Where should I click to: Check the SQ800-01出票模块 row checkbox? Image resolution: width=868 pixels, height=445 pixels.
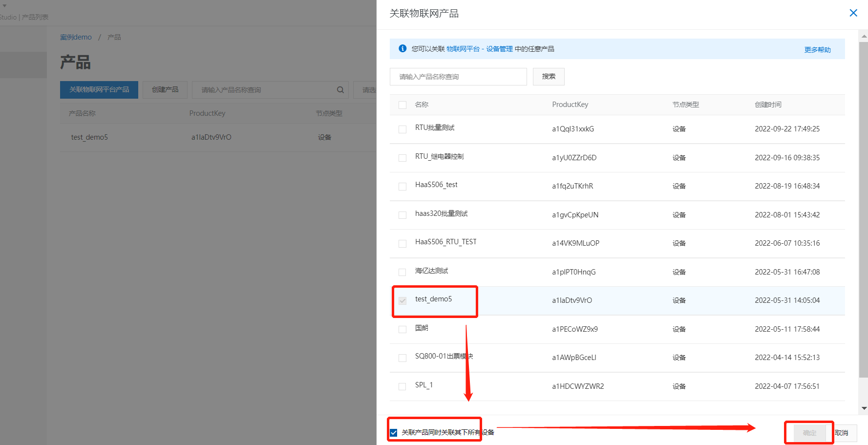click(402, 358)
